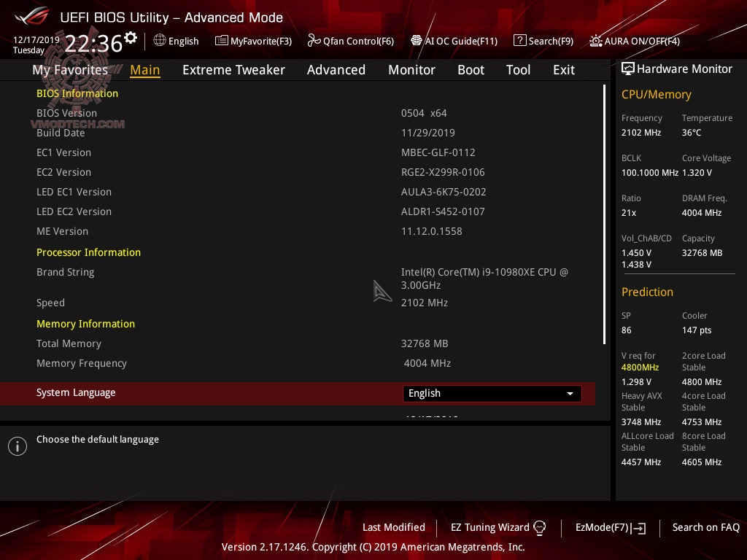Open the My Favorites tab
This screenshot has height=560, width=747.
coord(70,70)
